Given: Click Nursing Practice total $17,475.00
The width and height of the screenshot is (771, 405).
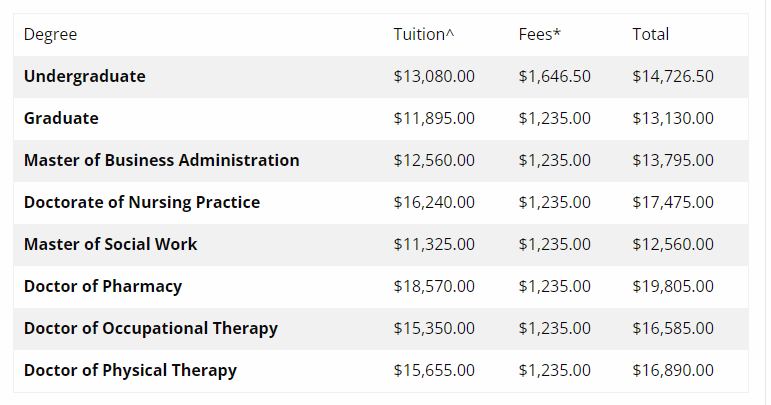Looking at the screenshot, I should [673, 202].
